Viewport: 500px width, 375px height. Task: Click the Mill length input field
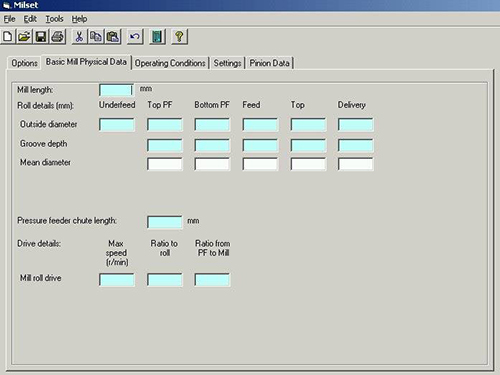pyautogui.click(x=117, y=90)
